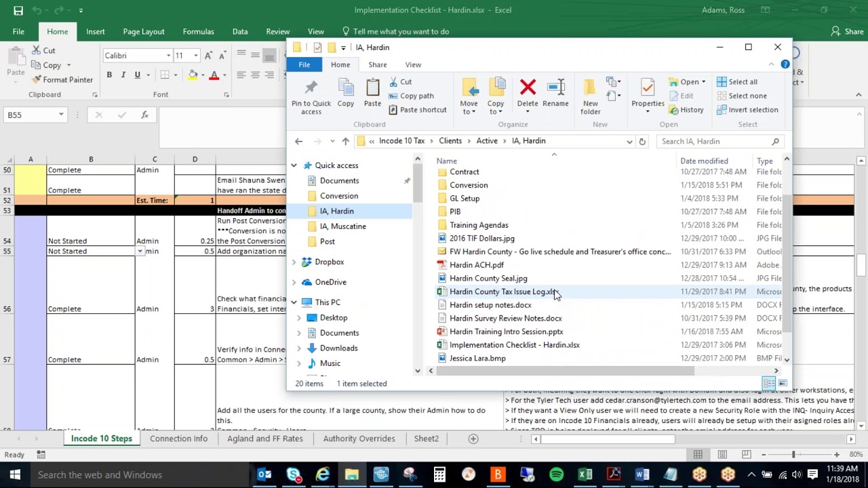This screenshot has height=488, width=868.
Task: Click Cut in the File Explorer ribbon
Action: [x=400, y=82]
